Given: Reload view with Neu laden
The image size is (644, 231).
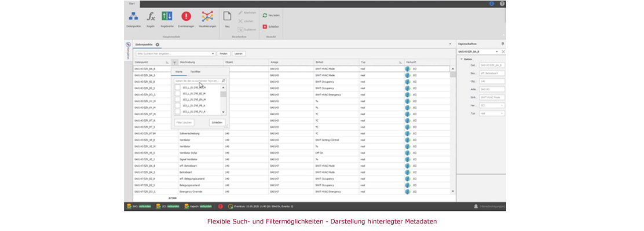Looking at the screenshot, I should tap(271, 15).
